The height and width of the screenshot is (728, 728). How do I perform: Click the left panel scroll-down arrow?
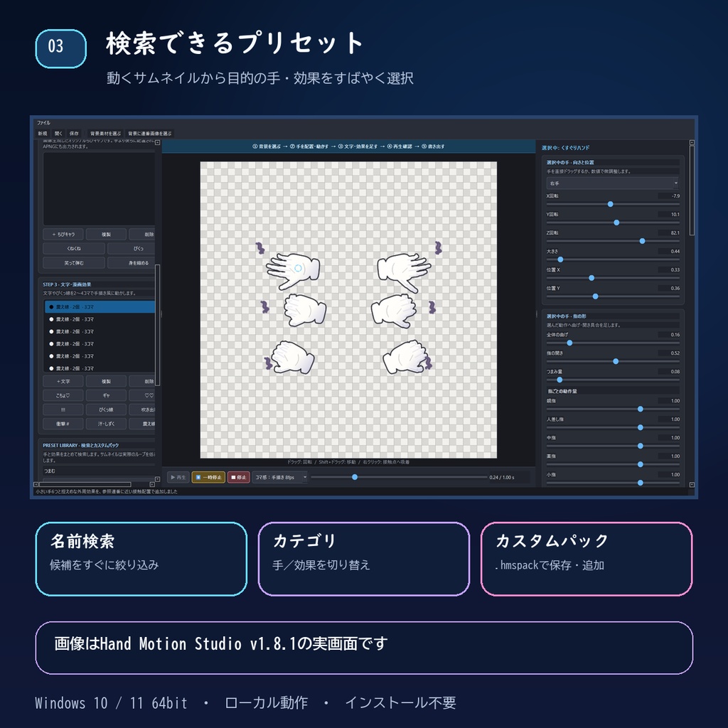pyautogui.click(x=157, y=478)
